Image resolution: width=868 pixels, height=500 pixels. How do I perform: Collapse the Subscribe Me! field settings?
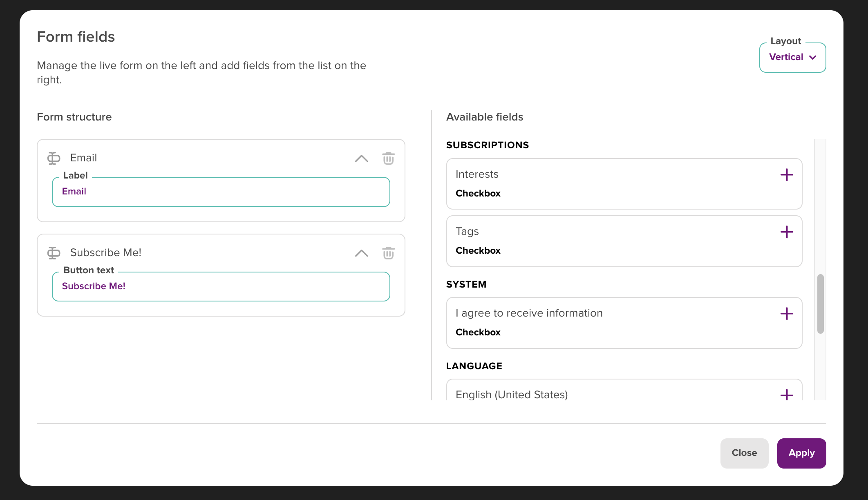tap(361, 253)
